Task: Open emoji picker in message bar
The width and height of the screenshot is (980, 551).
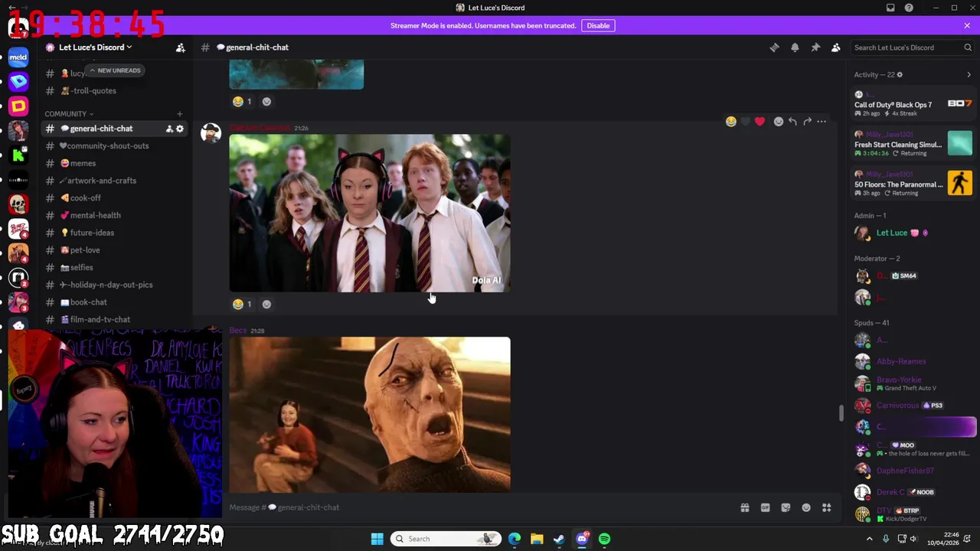Action: pos(806,507)
